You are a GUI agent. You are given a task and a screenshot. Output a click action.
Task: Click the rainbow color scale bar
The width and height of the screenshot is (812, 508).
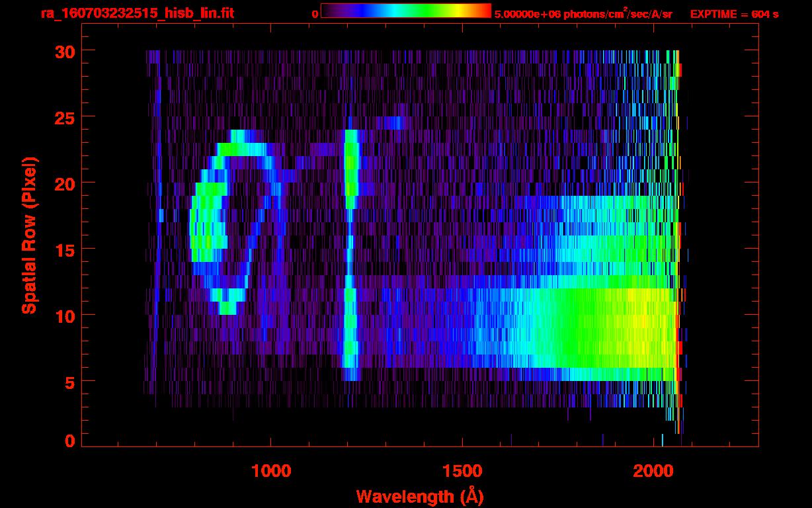pyautogui.click(x=406, y=11)
